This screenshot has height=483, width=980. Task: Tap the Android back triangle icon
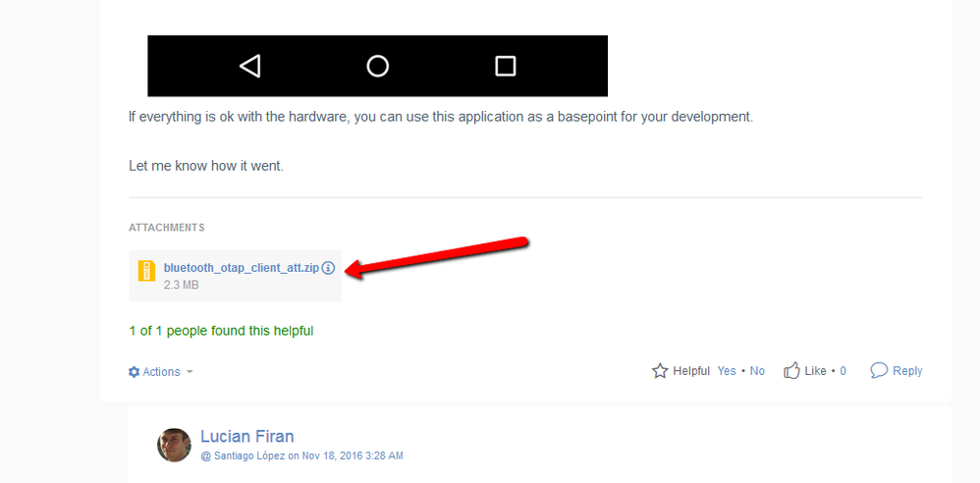[x=250, y=66]
